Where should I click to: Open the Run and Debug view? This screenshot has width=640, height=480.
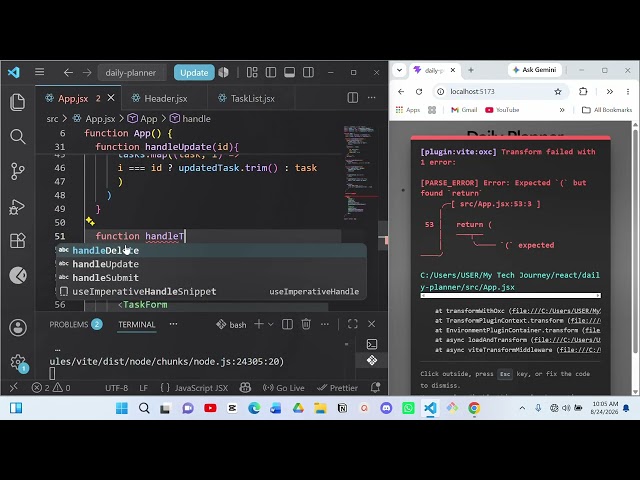18,207
